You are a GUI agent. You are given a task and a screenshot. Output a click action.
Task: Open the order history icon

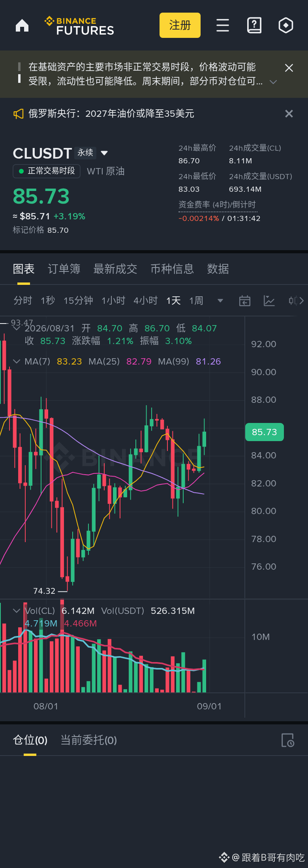click(287, 740)
